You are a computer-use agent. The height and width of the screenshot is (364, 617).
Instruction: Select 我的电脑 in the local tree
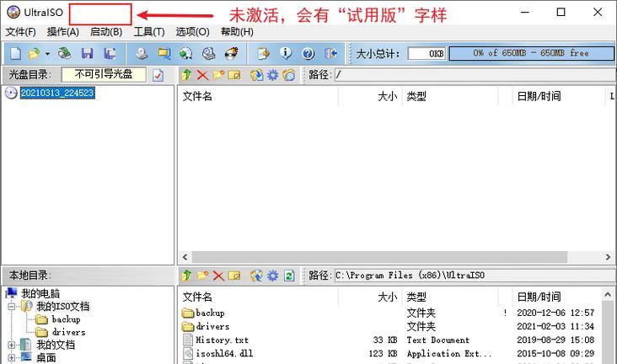point(40,293)
